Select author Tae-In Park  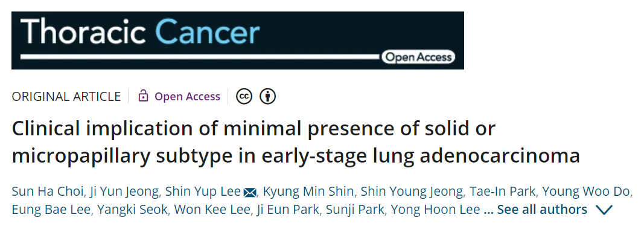coord(503,192)
